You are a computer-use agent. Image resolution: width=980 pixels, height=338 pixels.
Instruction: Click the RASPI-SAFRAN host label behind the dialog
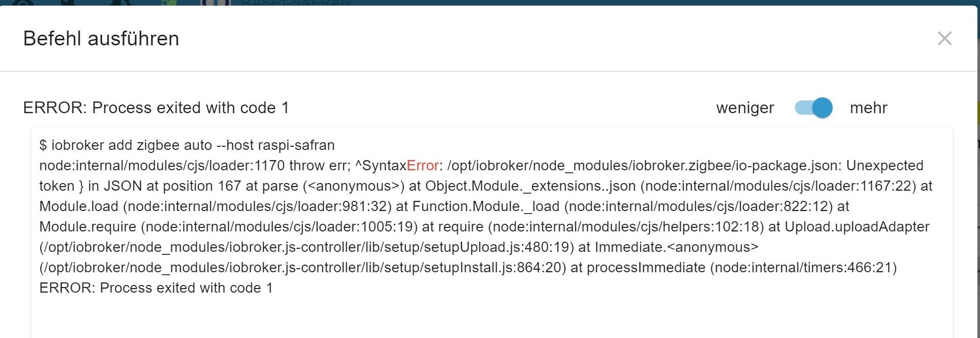[296, 3]
